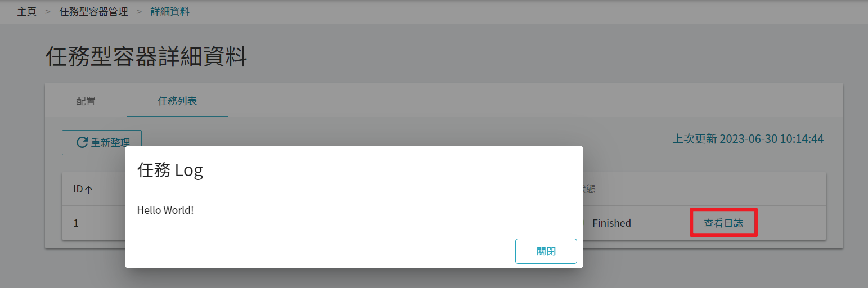Select the 任務列表 tab
This screenshot has height=288, width=868.
(177, 101)
